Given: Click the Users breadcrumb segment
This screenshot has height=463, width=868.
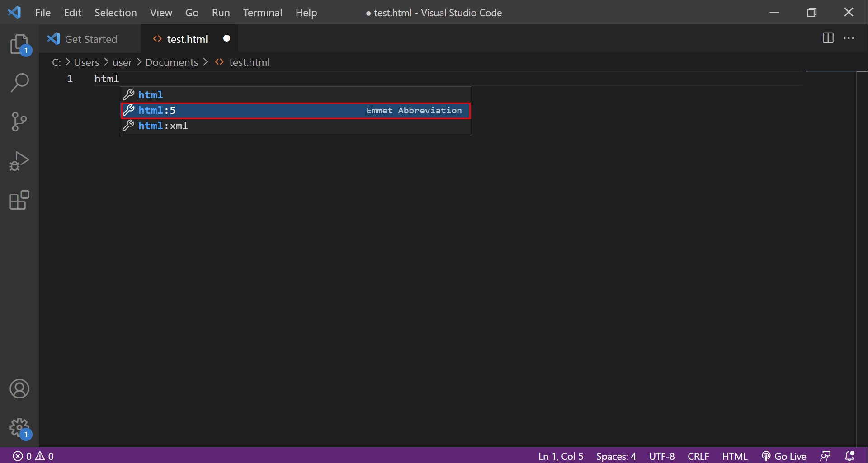Looking at the screenshot, I should coord(86,62).
